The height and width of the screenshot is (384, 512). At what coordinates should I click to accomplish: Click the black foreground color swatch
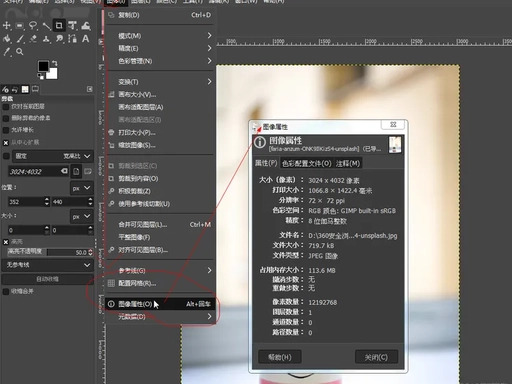pos(43,66)
